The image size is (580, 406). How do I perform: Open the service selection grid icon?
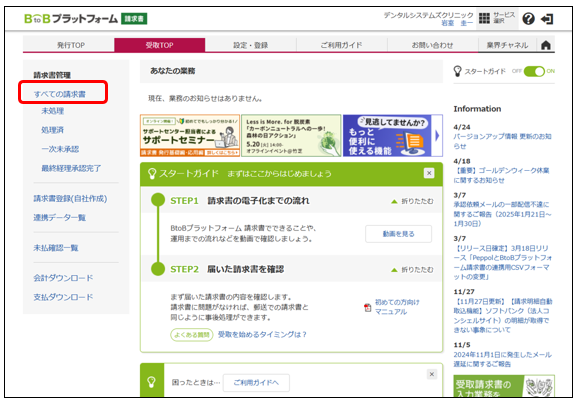pos(484,18)
